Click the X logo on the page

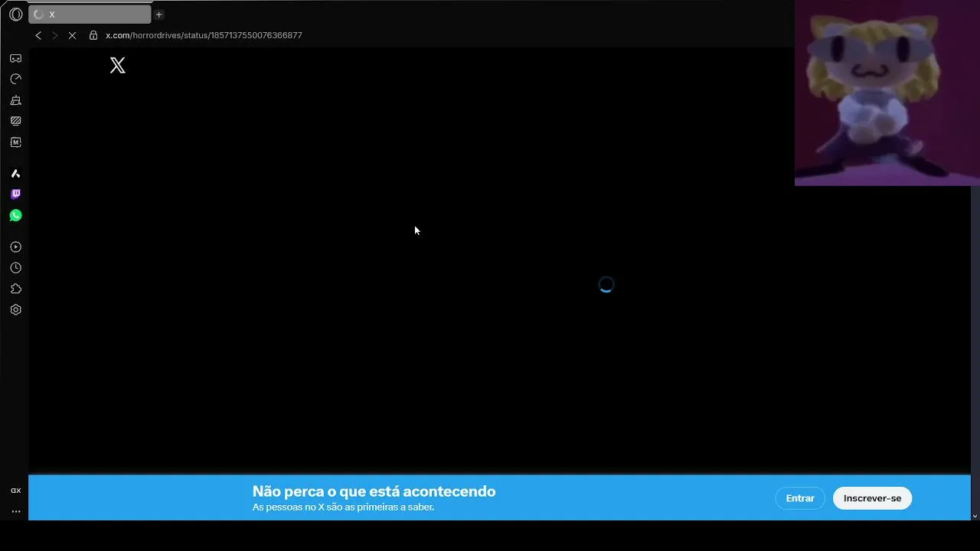(x=117, y=65)
